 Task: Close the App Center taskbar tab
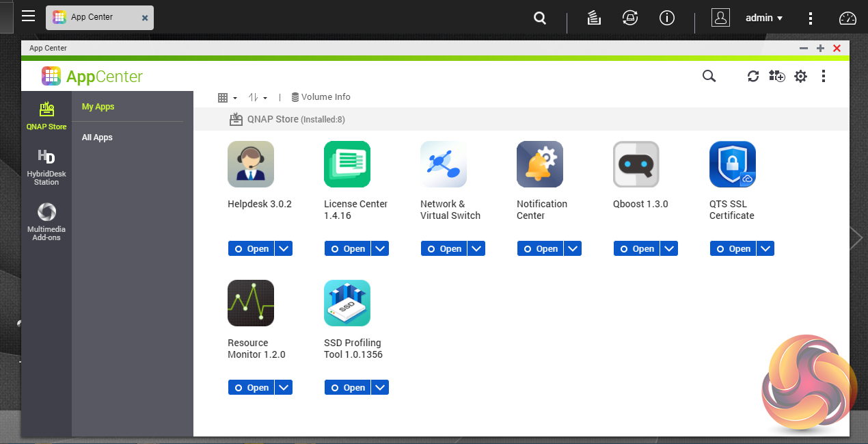145,18
